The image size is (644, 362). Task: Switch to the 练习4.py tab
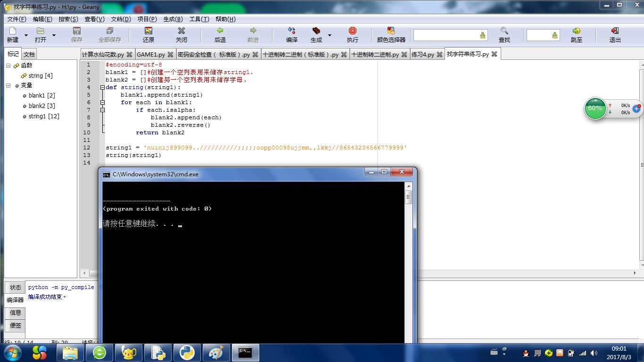coord(422,55)
